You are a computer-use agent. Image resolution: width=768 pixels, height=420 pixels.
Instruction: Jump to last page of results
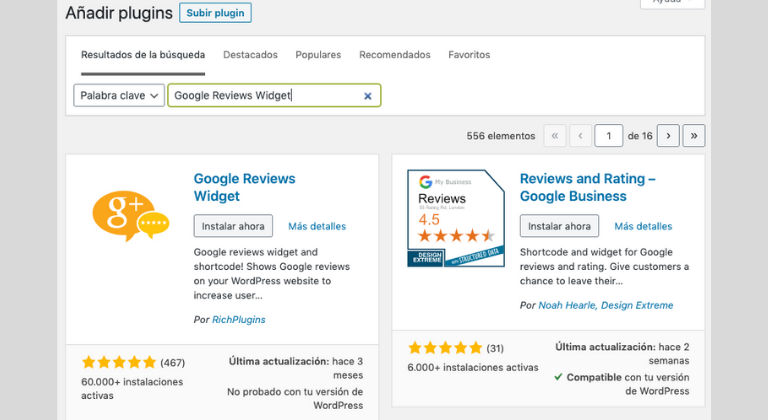click(x=693, y=135)
